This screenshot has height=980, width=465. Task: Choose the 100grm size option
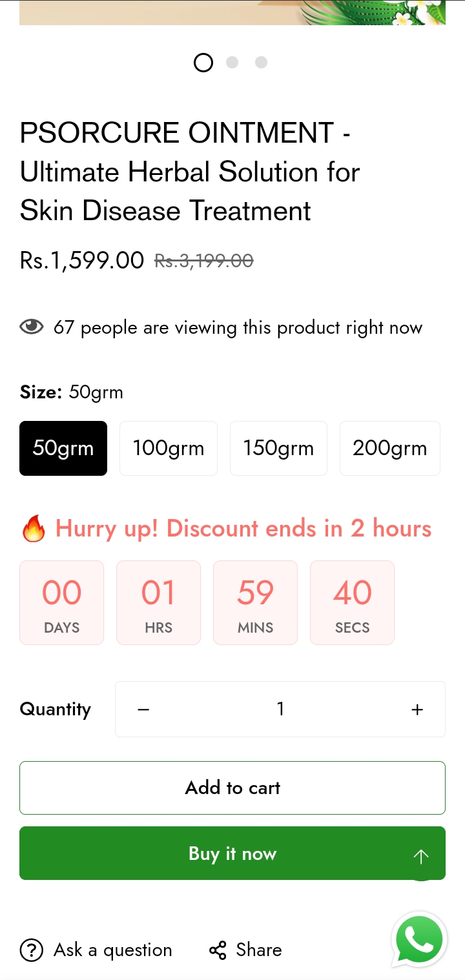pyautogui.click(x=169, y=448)
